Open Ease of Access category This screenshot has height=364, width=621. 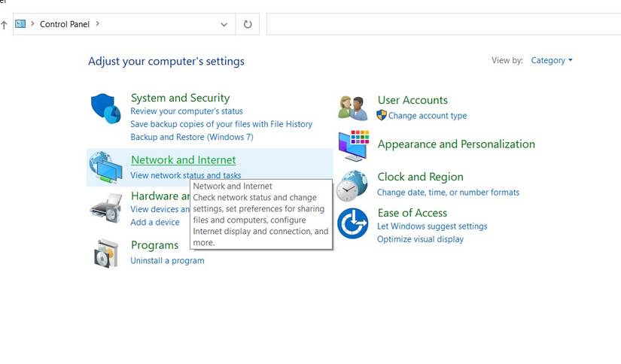click(412, 213)
